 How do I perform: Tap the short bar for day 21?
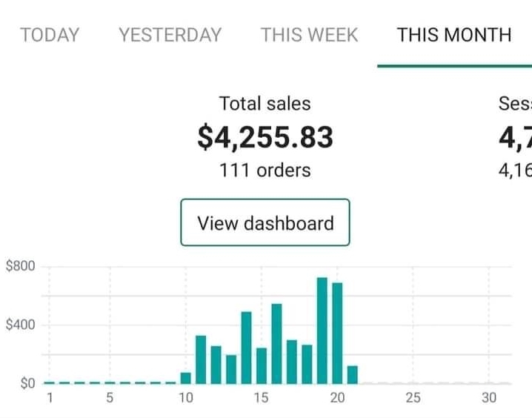(x=352, y=375)
